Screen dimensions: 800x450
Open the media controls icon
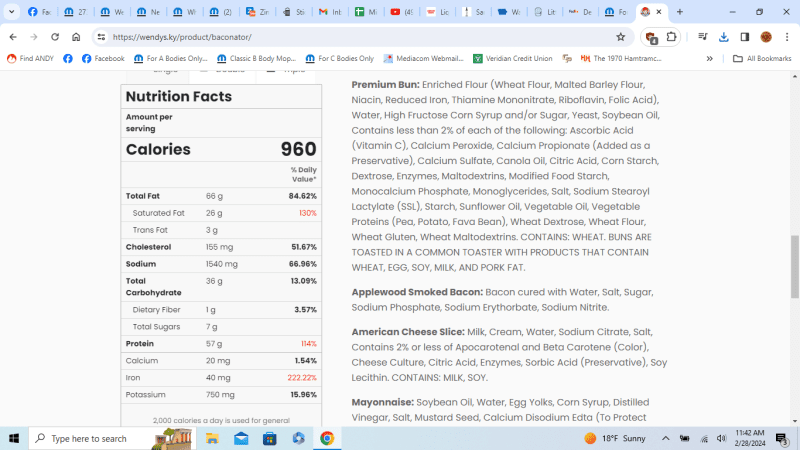(x=703, y=37)
